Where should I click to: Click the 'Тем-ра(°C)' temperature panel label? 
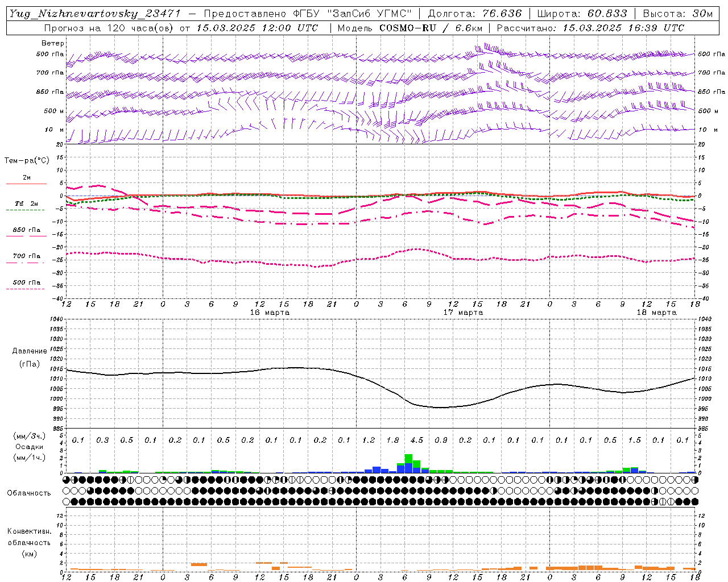click(x=27, y=161)
